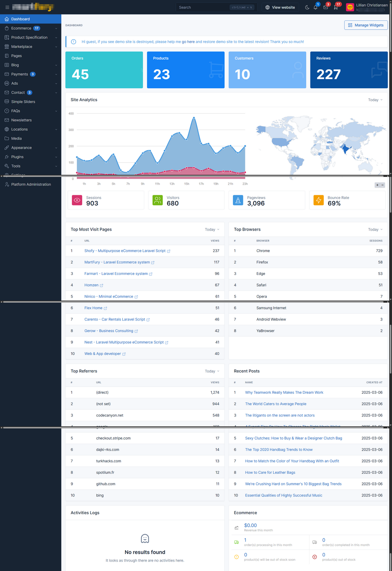Open the Top Browsers date dropdown
392x571 pixels.
[x=374, y=229]
